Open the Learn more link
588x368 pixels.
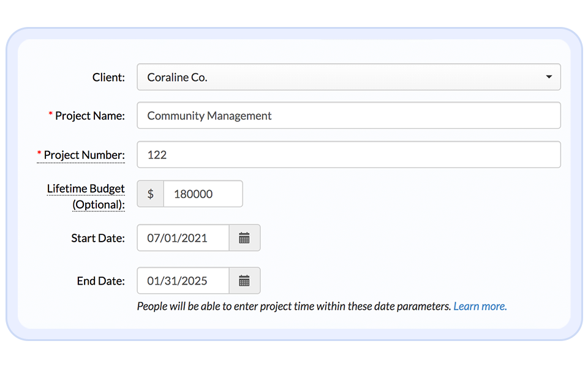[480, 305]
